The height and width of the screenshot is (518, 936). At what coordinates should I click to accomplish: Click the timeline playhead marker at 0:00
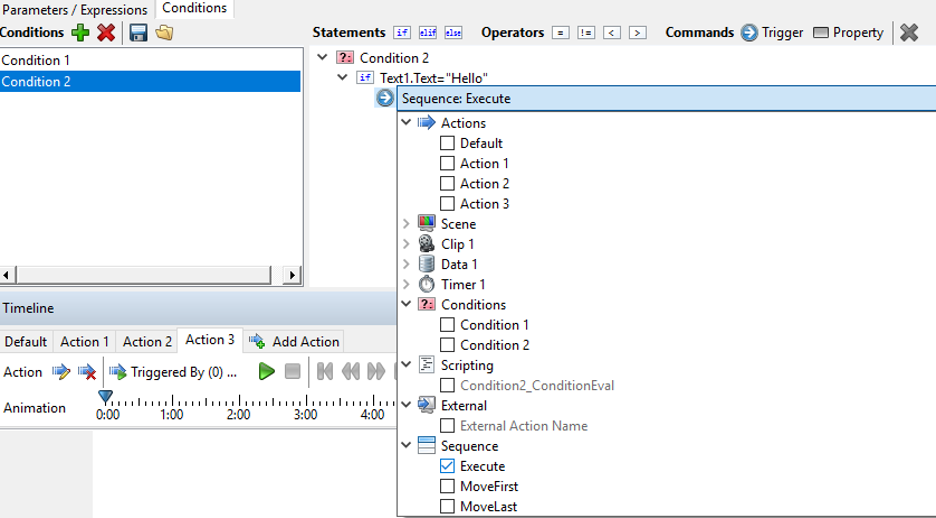point(105,397)
